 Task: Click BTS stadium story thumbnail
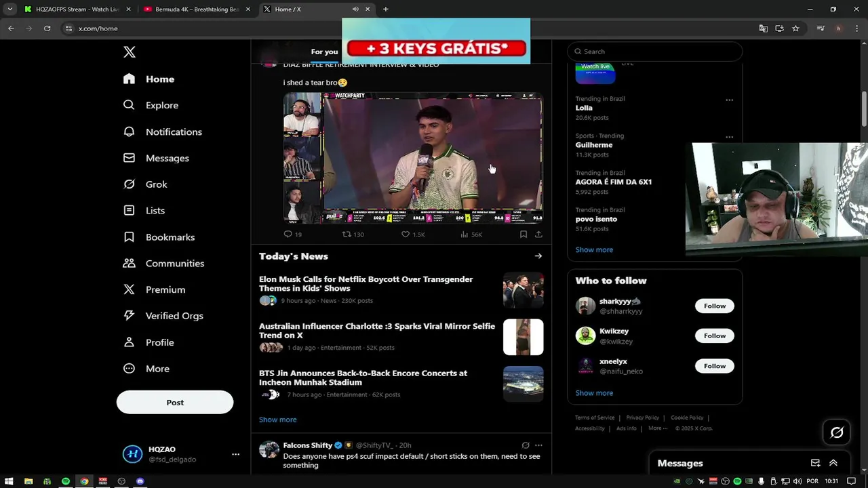click(x=524, y=384)
